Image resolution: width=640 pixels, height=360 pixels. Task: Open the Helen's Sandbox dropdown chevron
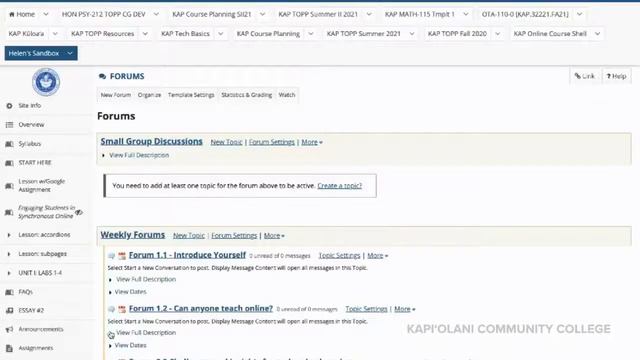(x=70, y=53)
